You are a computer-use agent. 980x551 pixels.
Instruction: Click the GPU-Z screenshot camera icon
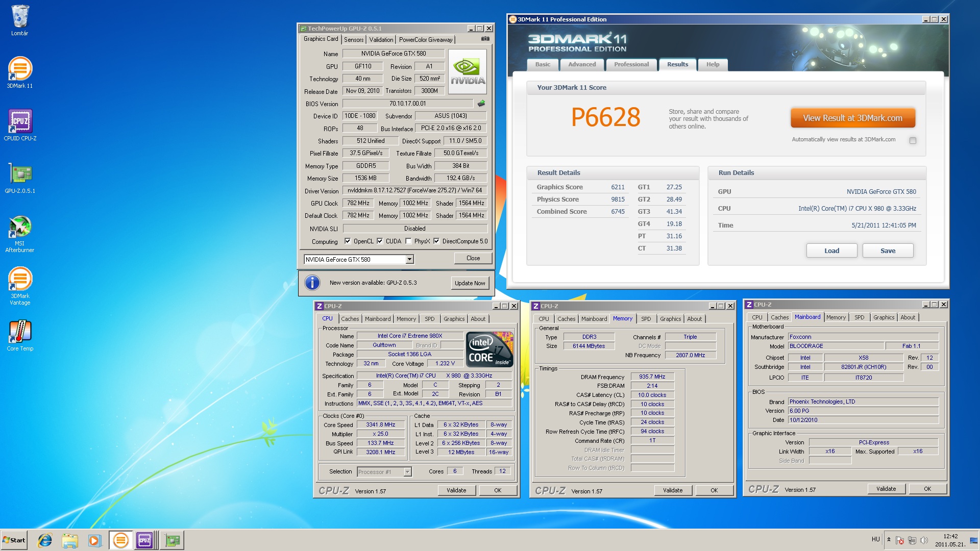click(x=485, y=39)
